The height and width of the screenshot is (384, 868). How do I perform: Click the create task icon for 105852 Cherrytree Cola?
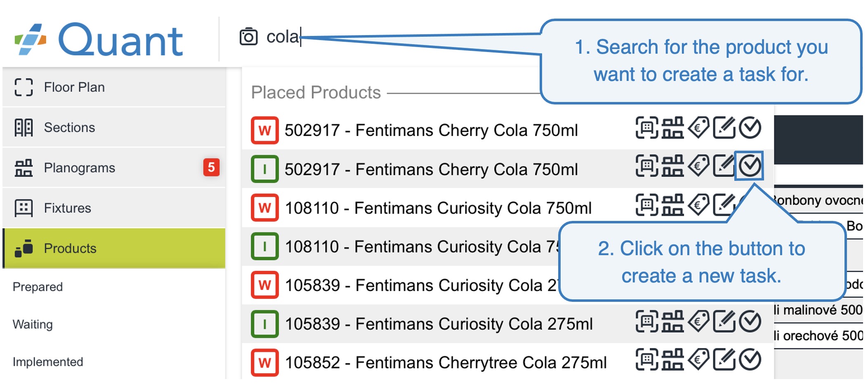(750, 360)
